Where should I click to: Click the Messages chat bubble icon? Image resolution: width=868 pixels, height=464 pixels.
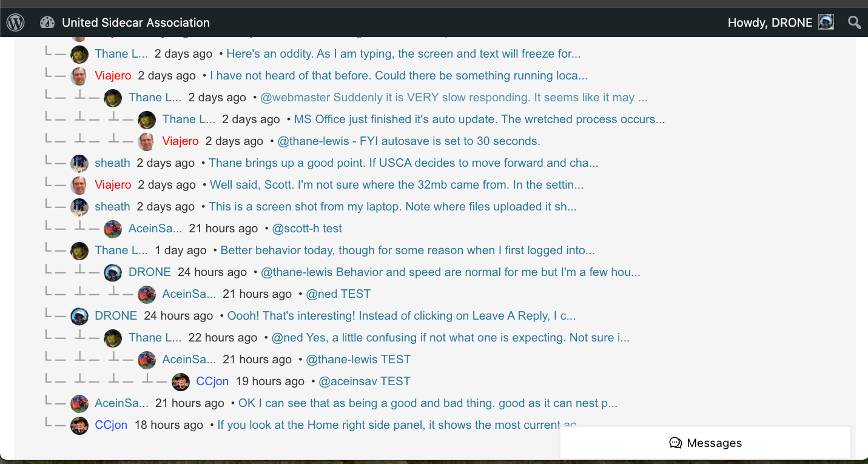click(675, 443)
